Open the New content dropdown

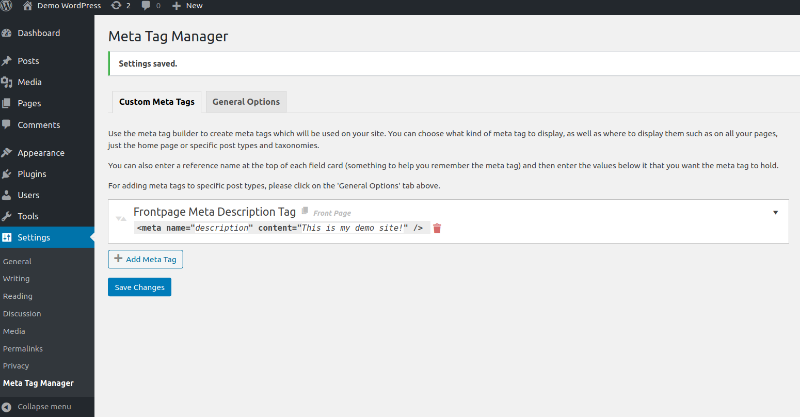187,6
